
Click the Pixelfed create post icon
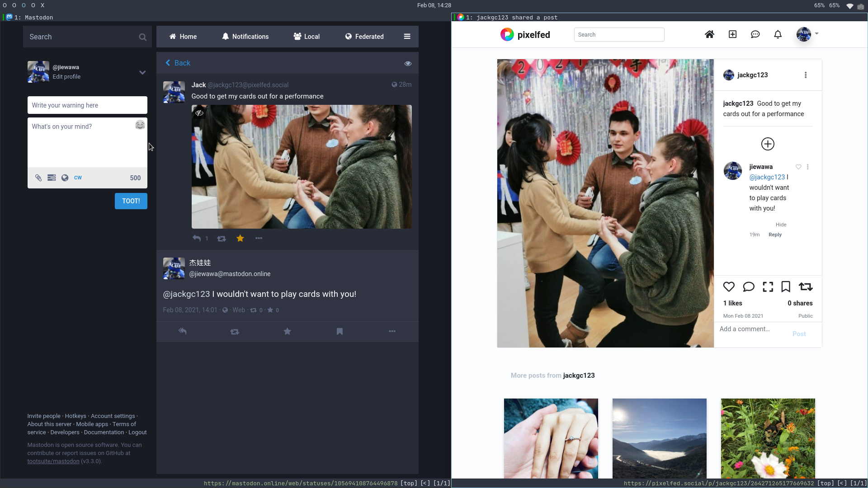tap(732, 34)
